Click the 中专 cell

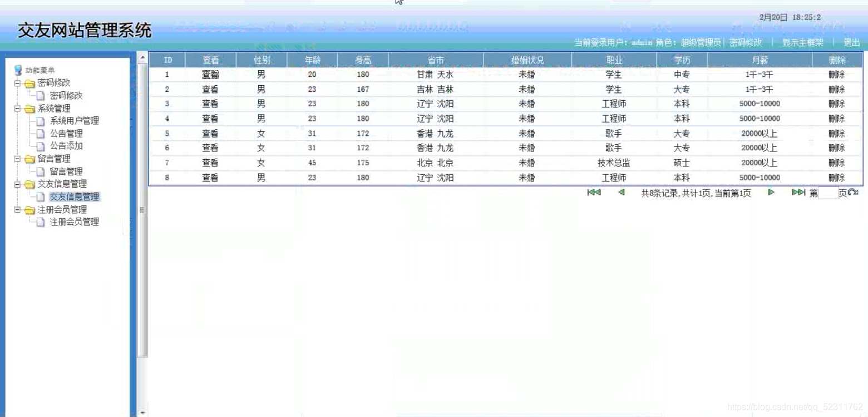[682, 75]
